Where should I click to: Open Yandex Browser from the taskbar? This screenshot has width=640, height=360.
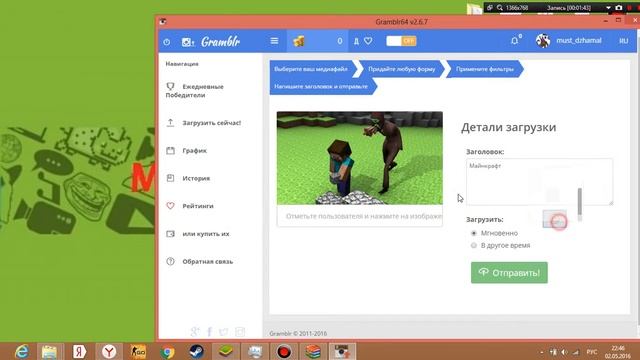click(x=109, y=351)
